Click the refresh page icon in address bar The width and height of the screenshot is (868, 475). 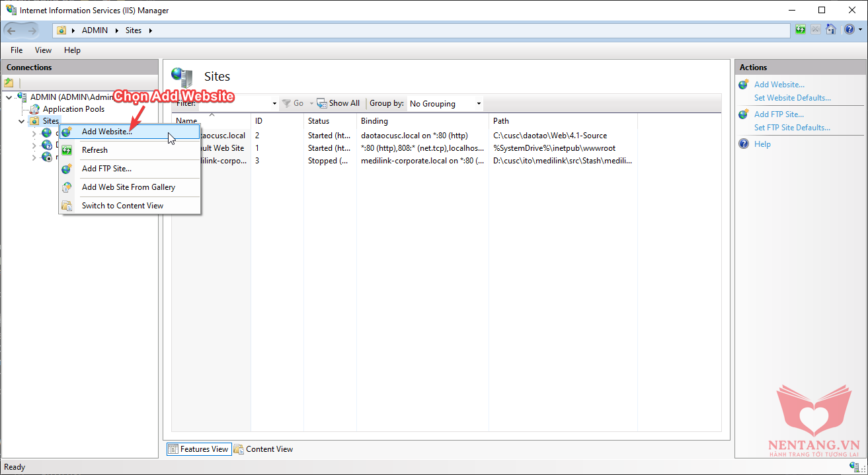(801, 30)
